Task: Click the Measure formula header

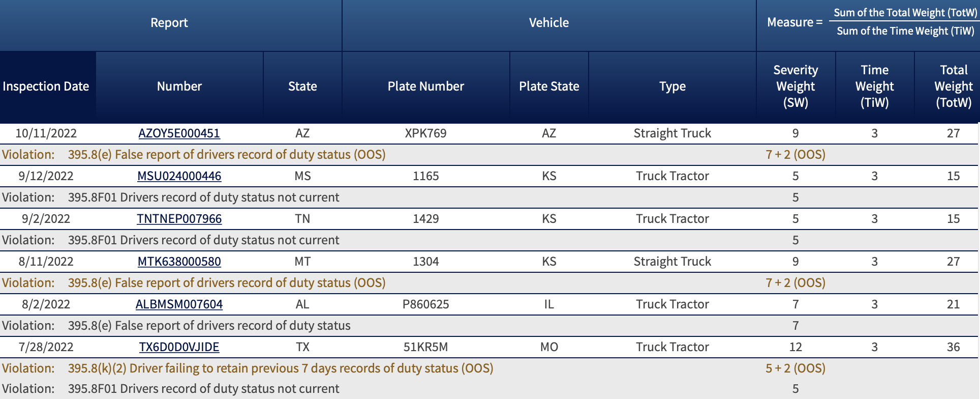Action: click(x=869, y=22)
